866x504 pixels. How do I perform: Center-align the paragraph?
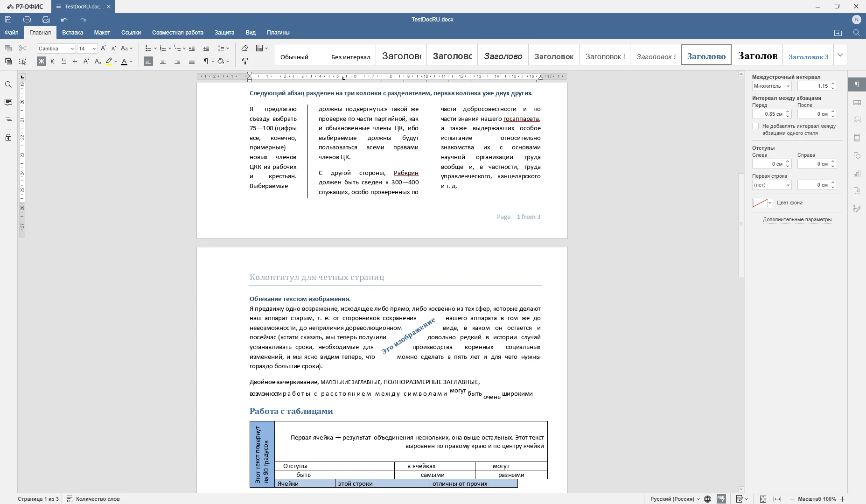[163, 61]
